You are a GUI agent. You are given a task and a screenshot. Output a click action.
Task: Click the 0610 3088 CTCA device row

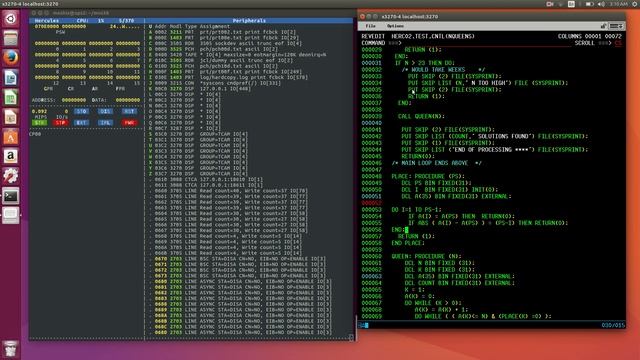point(206,180)
